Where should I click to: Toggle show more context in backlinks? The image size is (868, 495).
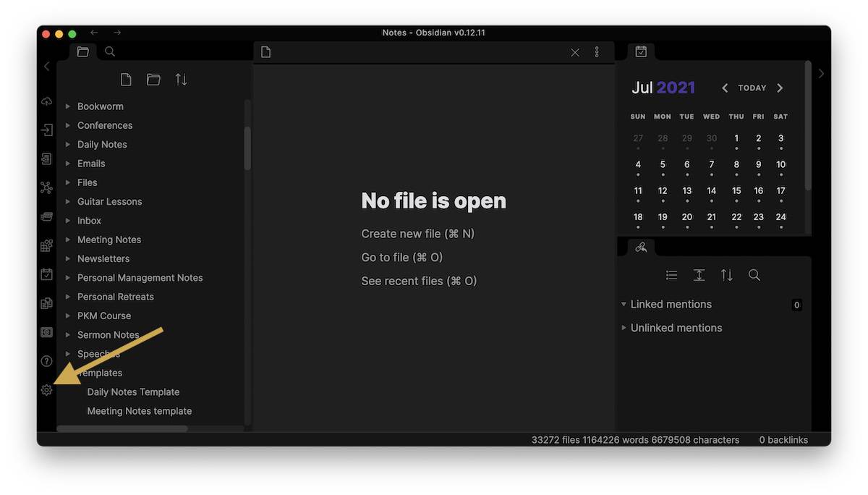(x=699, y=275)
